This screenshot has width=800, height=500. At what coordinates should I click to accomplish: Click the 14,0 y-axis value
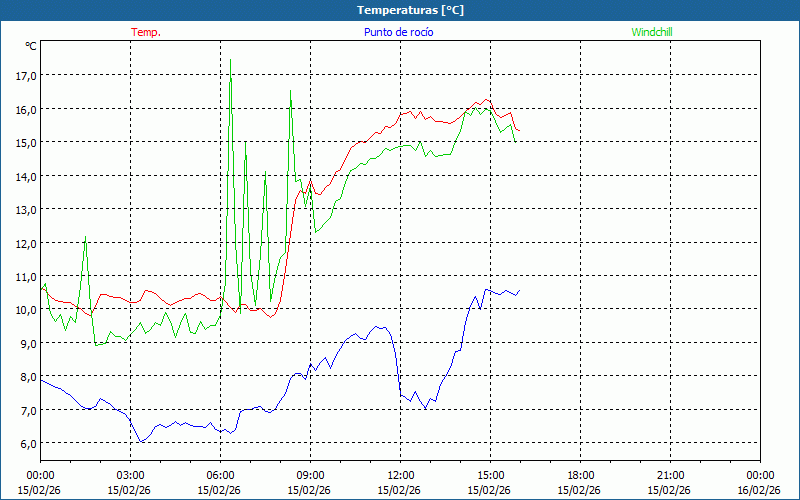click(27, 176)
